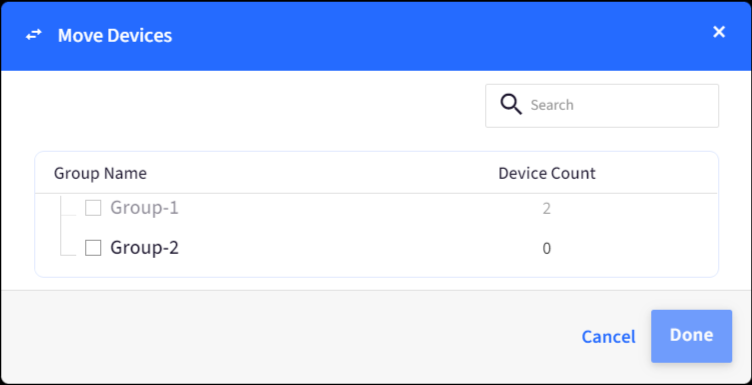
Task: Click the Group Name column header
Action: pos(100,173)
